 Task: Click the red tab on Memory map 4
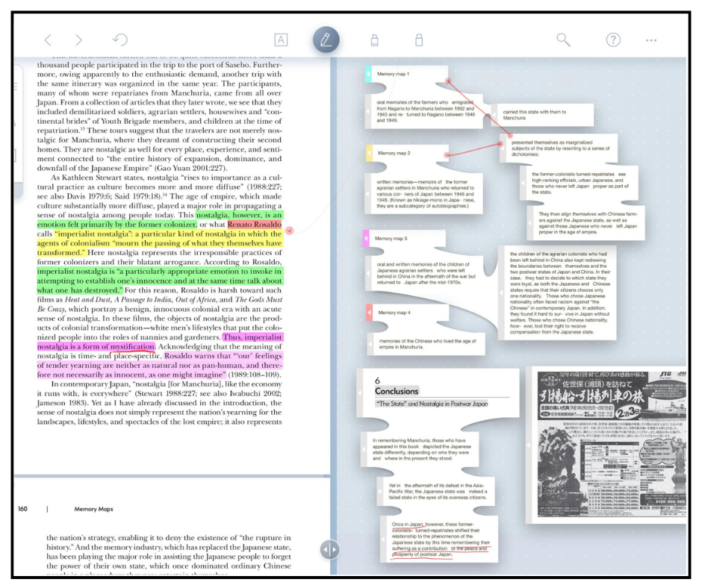tap(369, 313)
